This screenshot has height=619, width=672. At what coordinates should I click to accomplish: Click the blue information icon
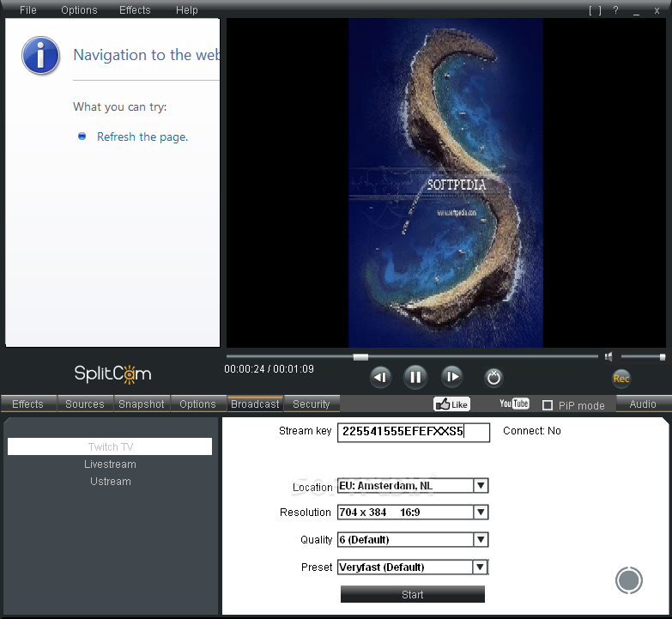click(x=40, y=55)
